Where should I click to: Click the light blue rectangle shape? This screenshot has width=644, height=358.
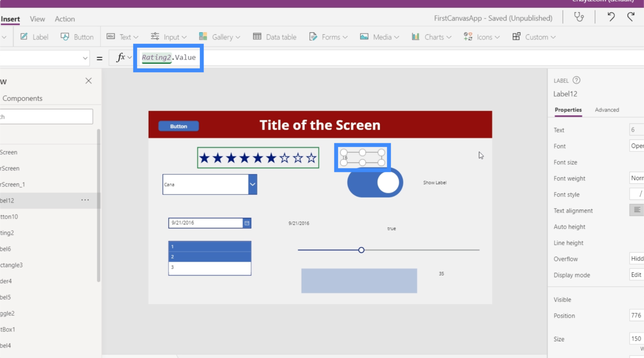(x=359, y=281)
